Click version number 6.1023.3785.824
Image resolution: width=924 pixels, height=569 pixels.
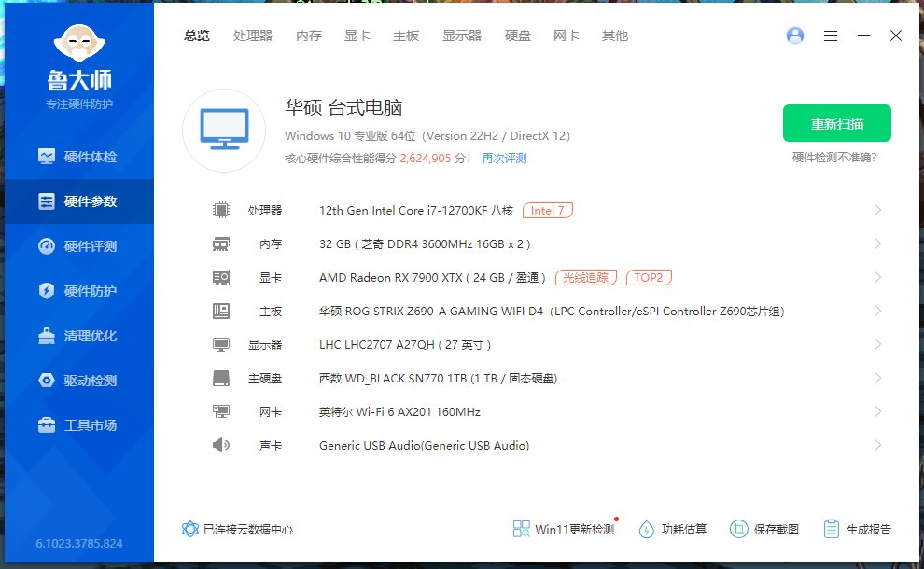(x=79, y=543)
